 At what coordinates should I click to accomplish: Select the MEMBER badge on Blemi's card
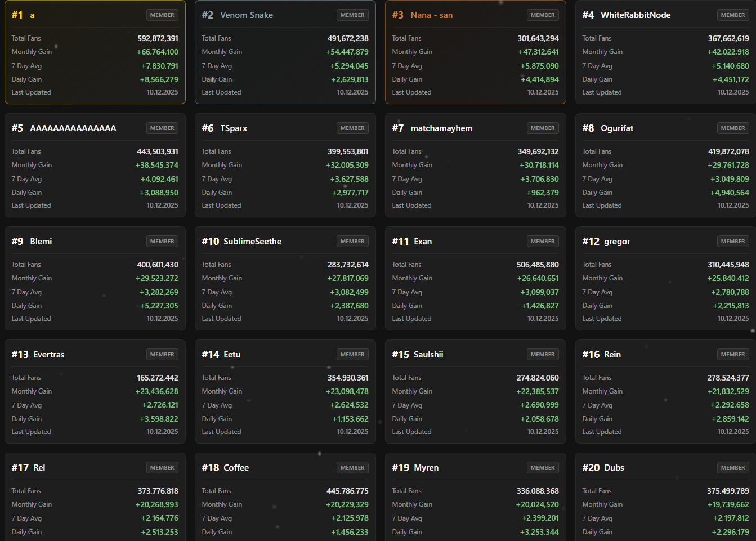pyautogui.click(x=162, y=242)
